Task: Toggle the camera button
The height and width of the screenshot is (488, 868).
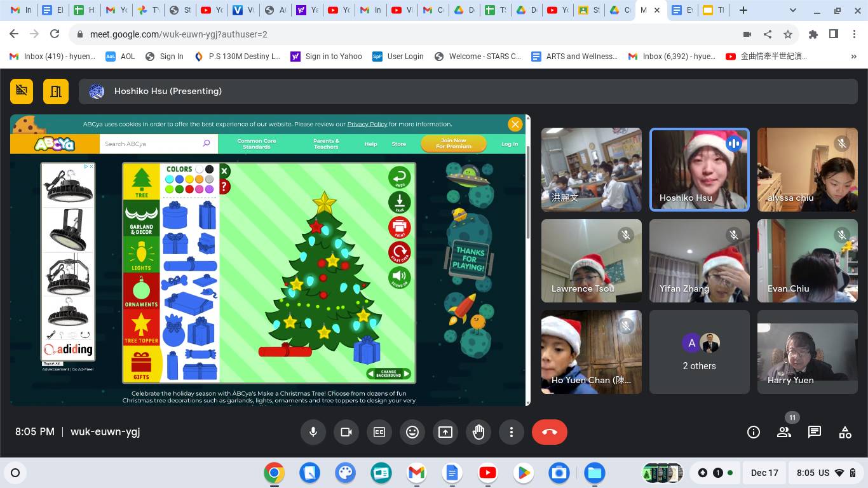Action: click(x=346, y=432)
